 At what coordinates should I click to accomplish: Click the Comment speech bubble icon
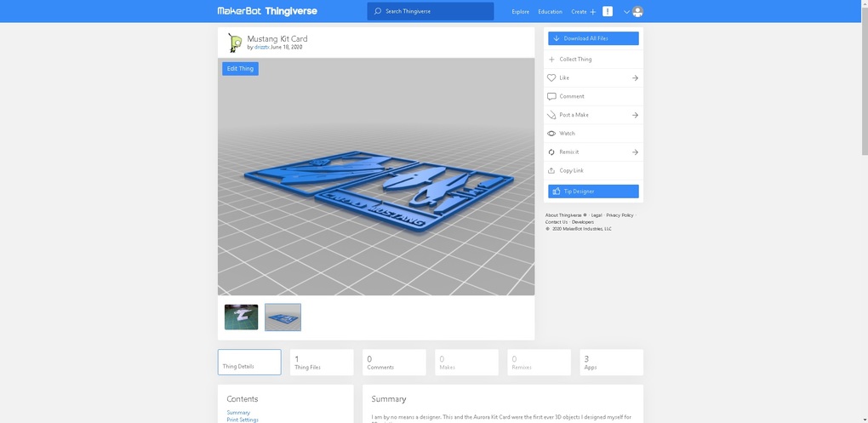click(551, 97)
